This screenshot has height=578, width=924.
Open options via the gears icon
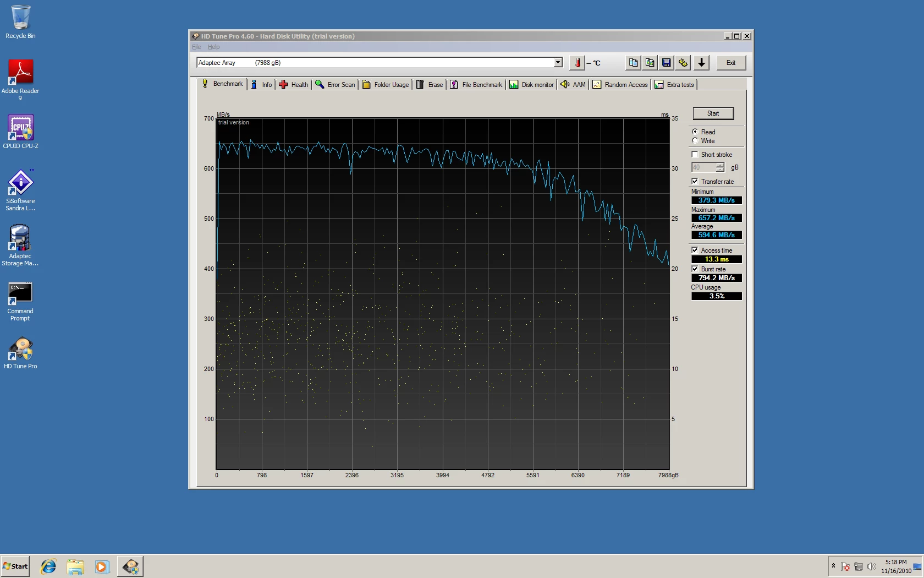[683, 63]
